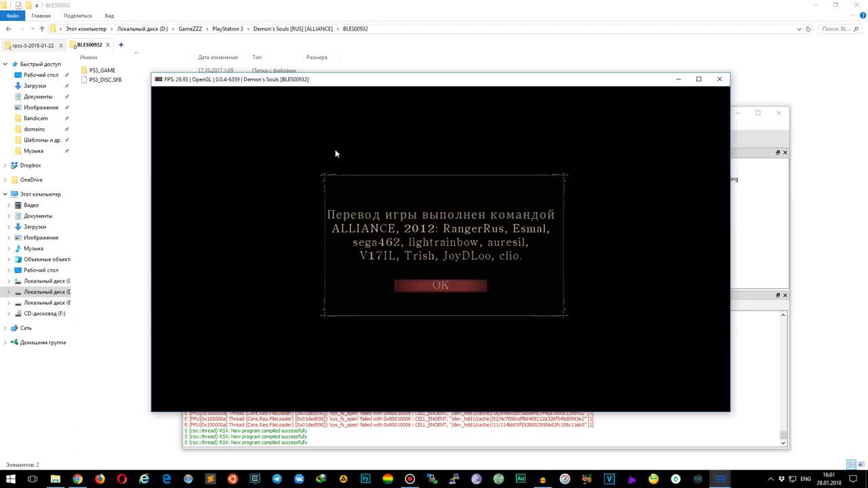Screen dimensions: 868x488
Task: Click Demon's Souls [RUS] [ALLIANCE] breadcrumb
Action: coord(293,29)
